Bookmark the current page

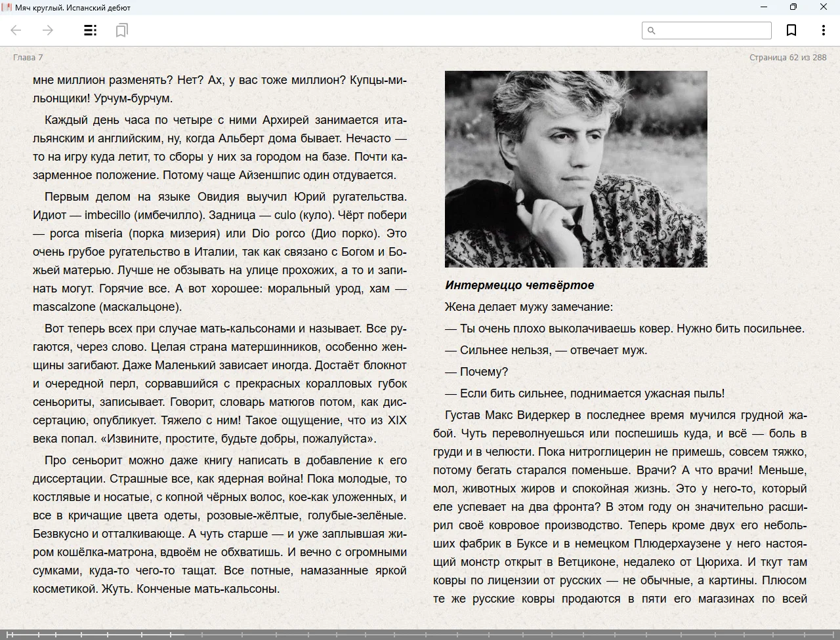(x=791, y=30)
